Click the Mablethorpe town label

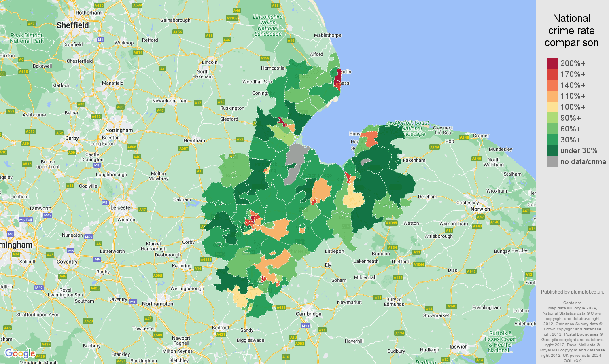(x=328, y=35)
